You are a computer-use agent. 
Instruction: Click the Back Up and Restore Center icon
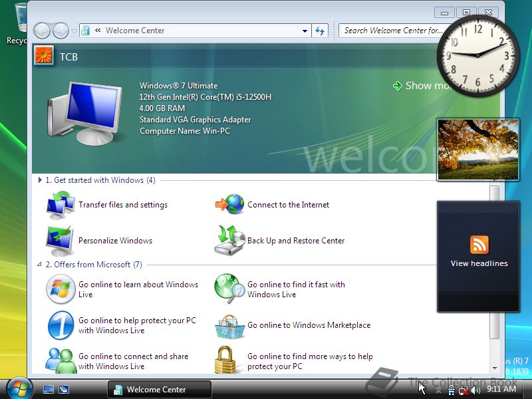pos(229,240)
